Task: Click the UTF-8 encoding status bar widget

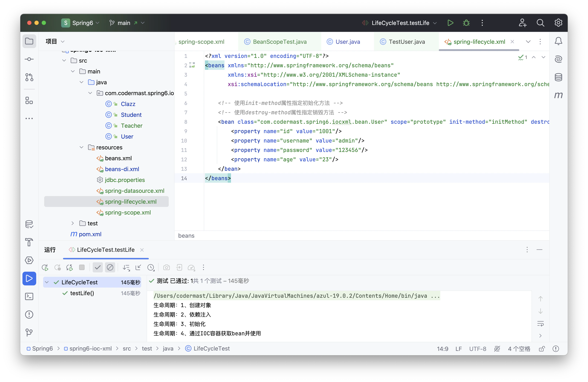Action: pos(477,349)
